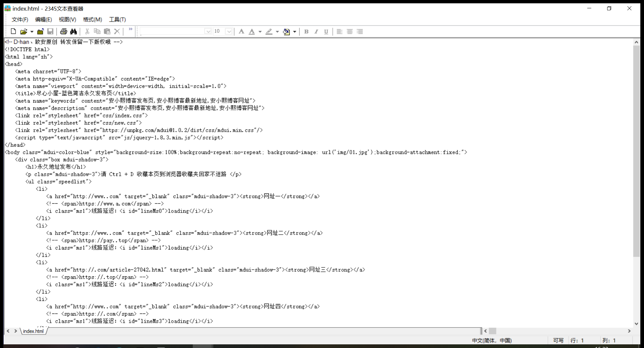Screen dimensions: 644x348
Task: Open the 格式(M) menu
Action: pos(92,20)
